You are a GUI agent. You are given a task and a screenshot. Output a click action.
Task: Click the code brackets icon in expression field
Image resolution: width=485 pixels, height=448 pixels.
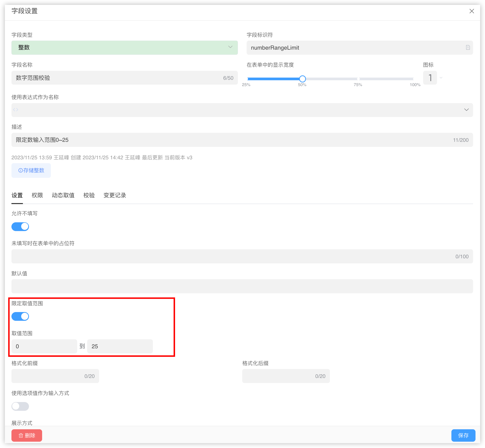pyautogui.click(x=16, y=110)
